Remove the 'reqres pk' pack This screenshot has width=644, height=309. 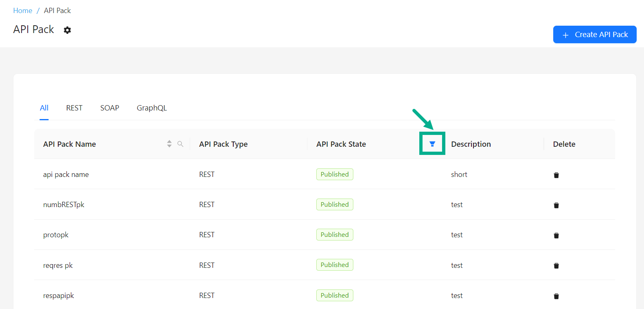coord(556,265)
